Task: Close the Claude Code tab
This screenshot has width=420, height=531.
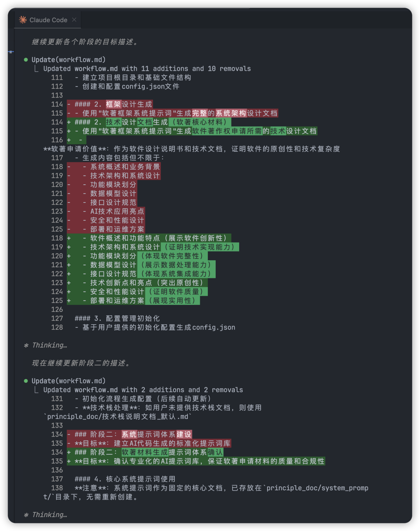Action: tap(74, 19)
